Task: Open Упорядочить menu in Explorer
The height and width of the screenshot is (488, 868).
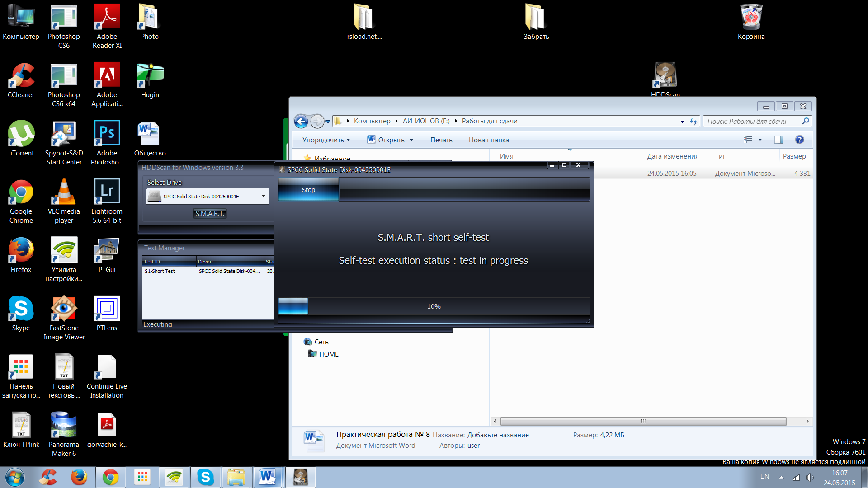Action: pyautogui.click(x=326, y=140)
